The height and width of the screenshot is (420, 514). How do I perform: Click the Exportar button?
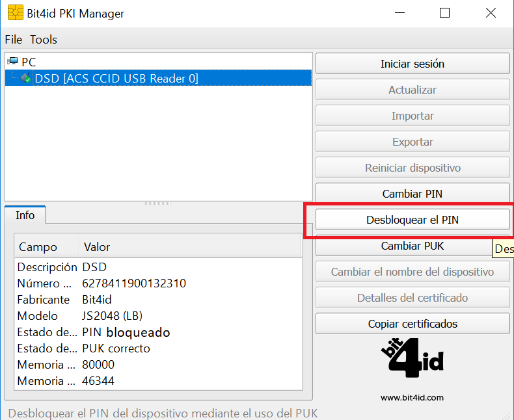pos(413,142)
